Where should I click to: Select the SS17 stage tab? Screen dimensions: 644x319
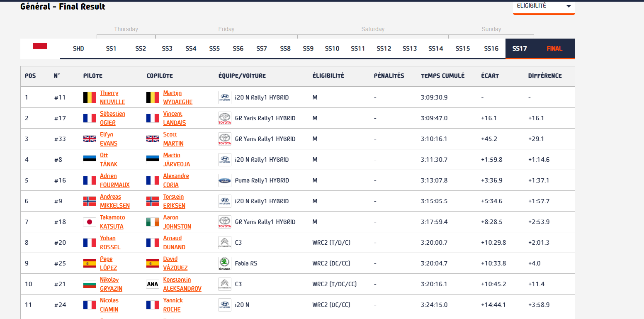[520, 49]
